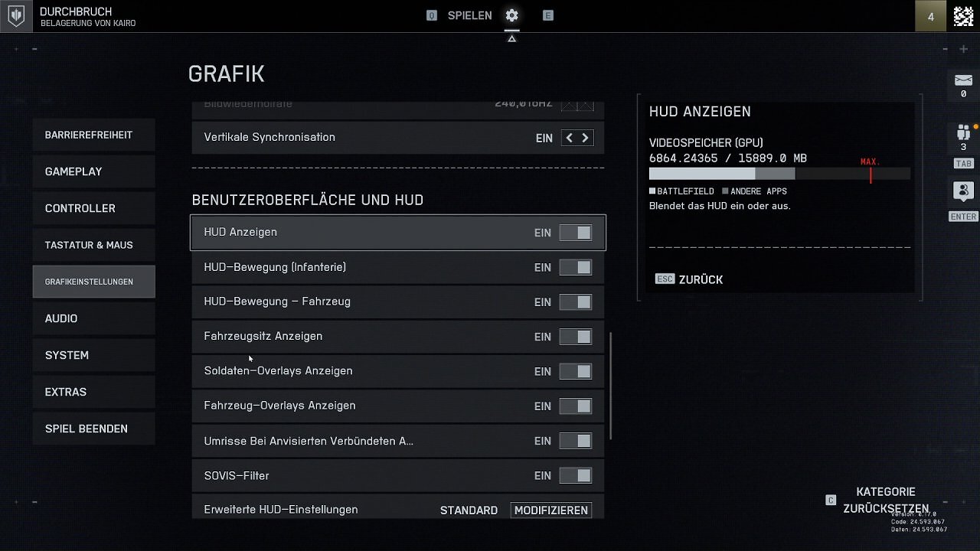Click the settings list scrollbar
980x551 pixels.
tap(610, 386)
